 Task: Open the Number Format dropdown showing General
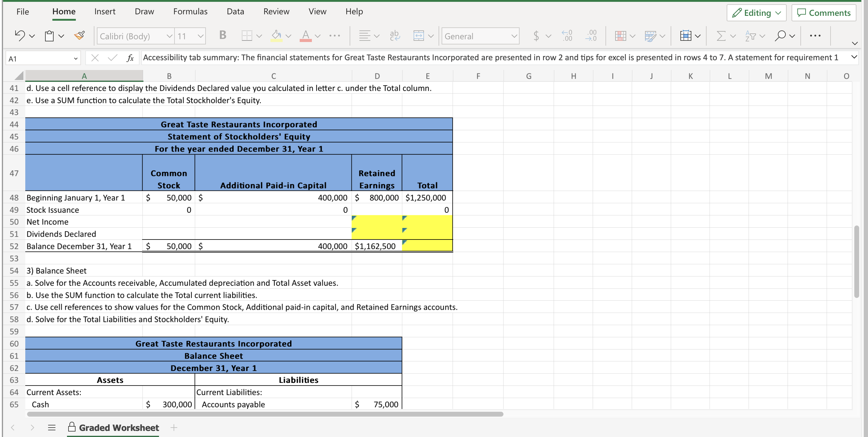[x=480, y=36]
